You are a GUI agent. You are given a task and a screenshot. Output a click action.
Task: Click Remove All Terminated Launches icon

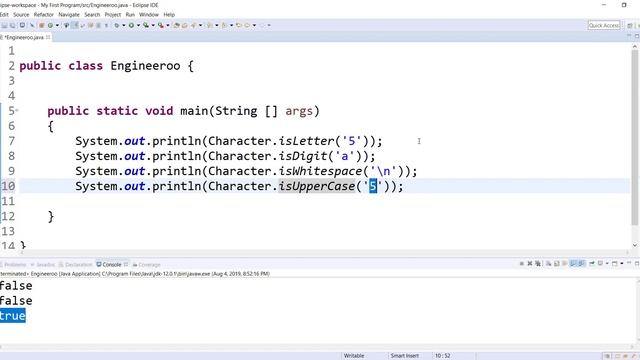(x=538, y=264)
